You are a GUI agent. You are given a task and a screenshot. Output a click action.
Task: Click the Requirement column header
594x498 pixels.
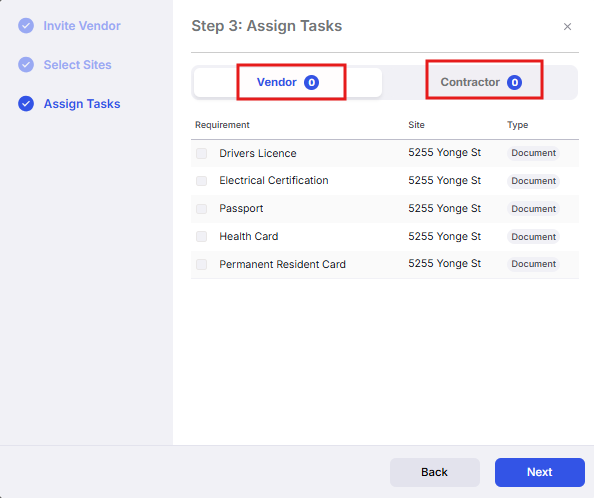(222, 125)
